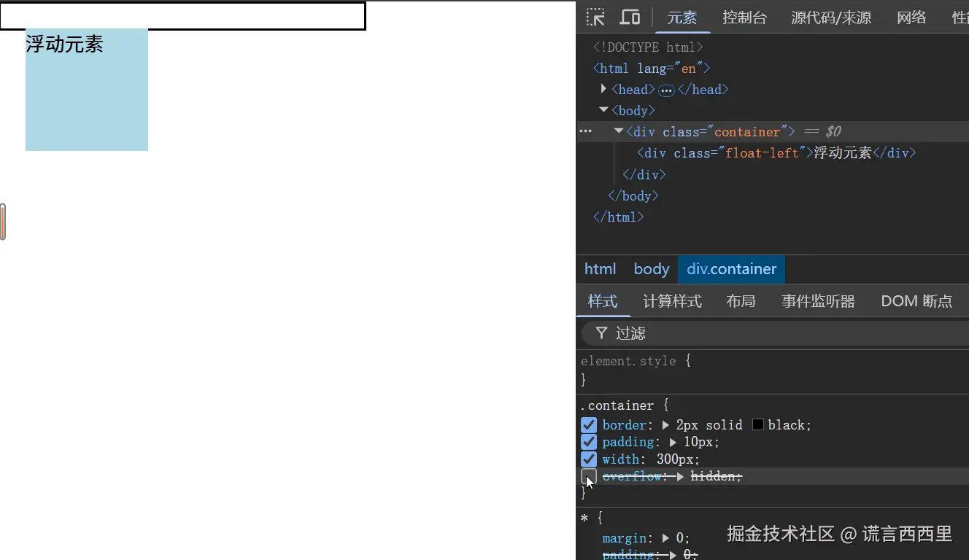Toggle the device toolbar icon
This screenshot has width=969, height=560.
pyautogui.click(x=630, y=17)
